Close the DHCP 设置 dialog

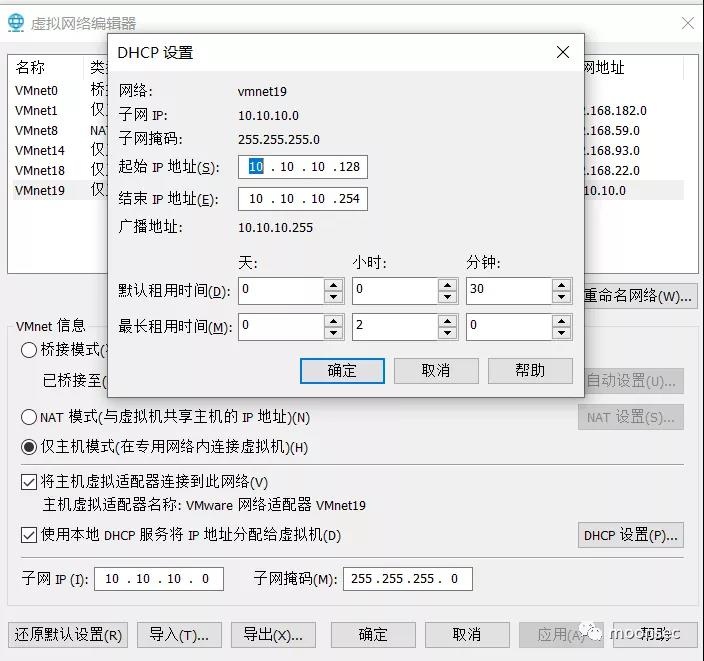point(563,52)
